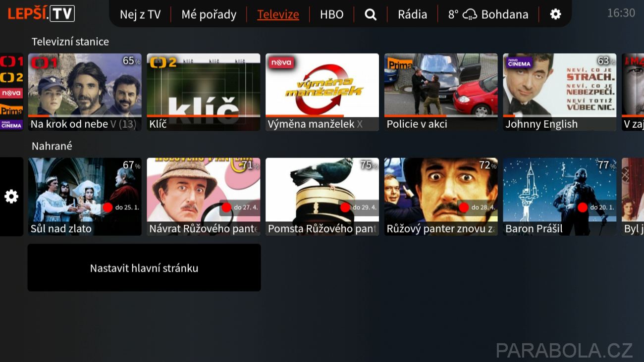The image size is (644, 362).
Task: Select Nova Cinema logo in channel sidebar
Action: tap(11, 124)
